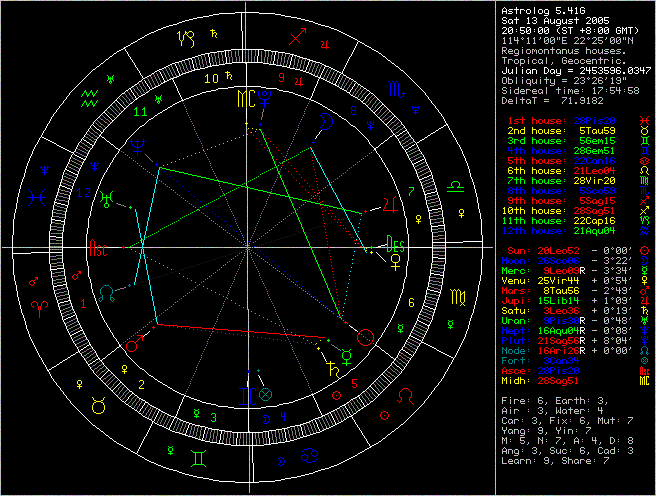Click the 'Sun: 20Leo52' position row

(x=565, y=248)
